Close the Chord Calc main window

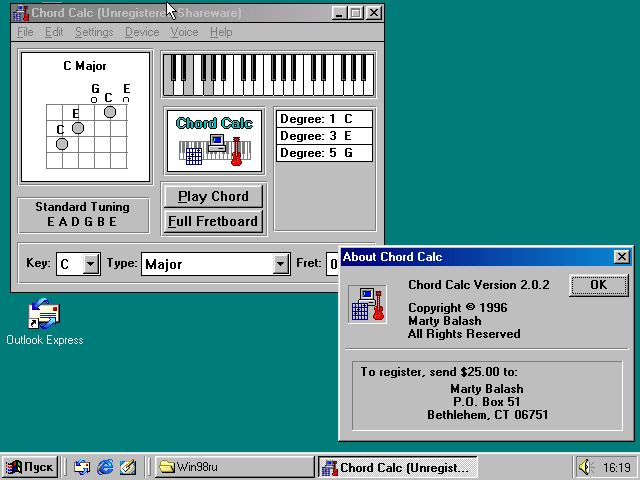point(373,13)
